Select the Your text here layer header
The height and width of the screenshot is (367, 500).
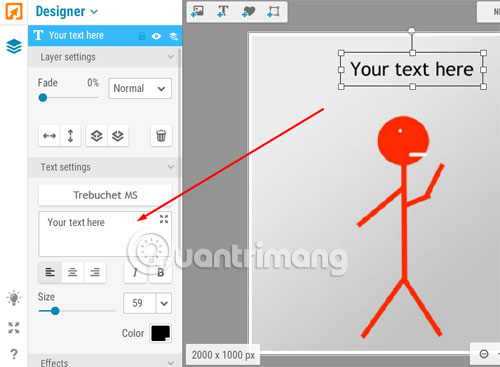[105, 35]
